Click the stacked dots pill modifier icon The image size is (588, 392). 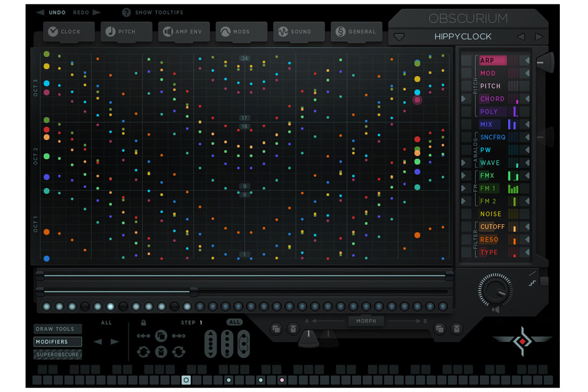coord(227,344)
